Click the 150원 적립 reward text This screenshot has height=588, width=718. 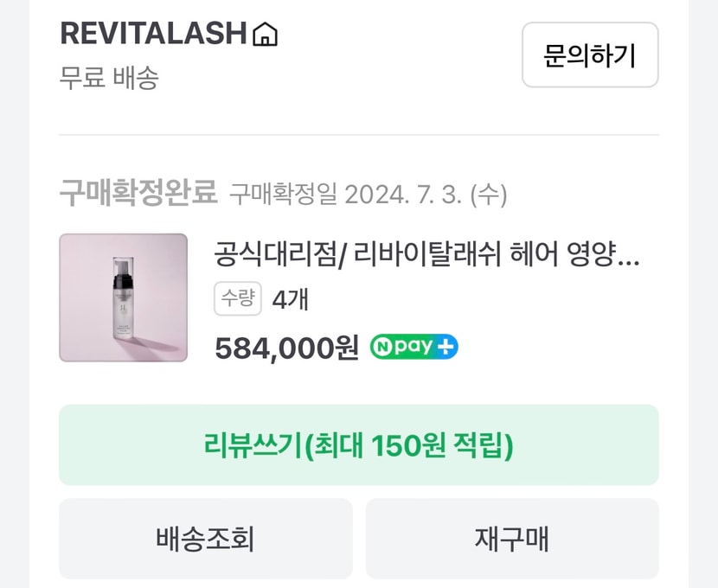point(441,445)
